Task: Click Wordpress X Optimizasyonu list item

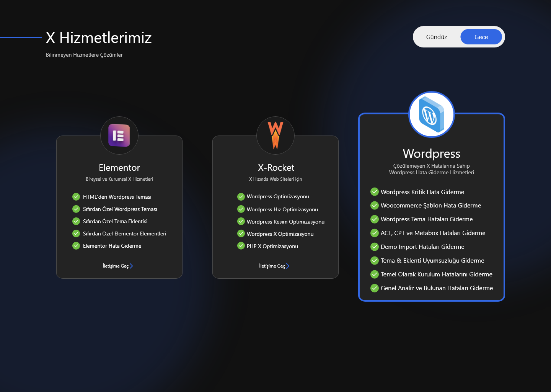Action: coord(280,234)
